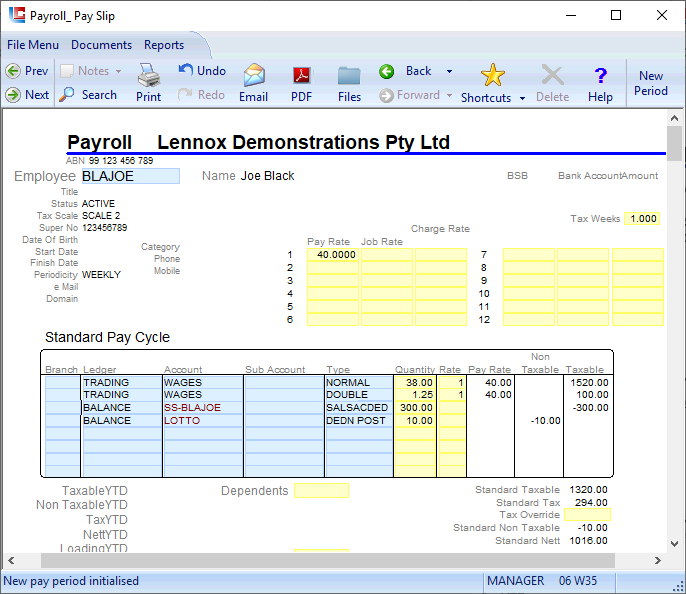
Task: Export pay slip using PDF icon
Action: 302,76
